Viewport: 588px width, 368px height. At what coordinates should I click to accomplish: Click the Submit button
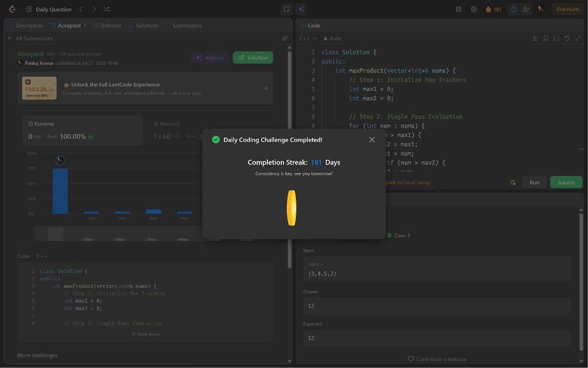pyautogui.click(x=566, y=183)
